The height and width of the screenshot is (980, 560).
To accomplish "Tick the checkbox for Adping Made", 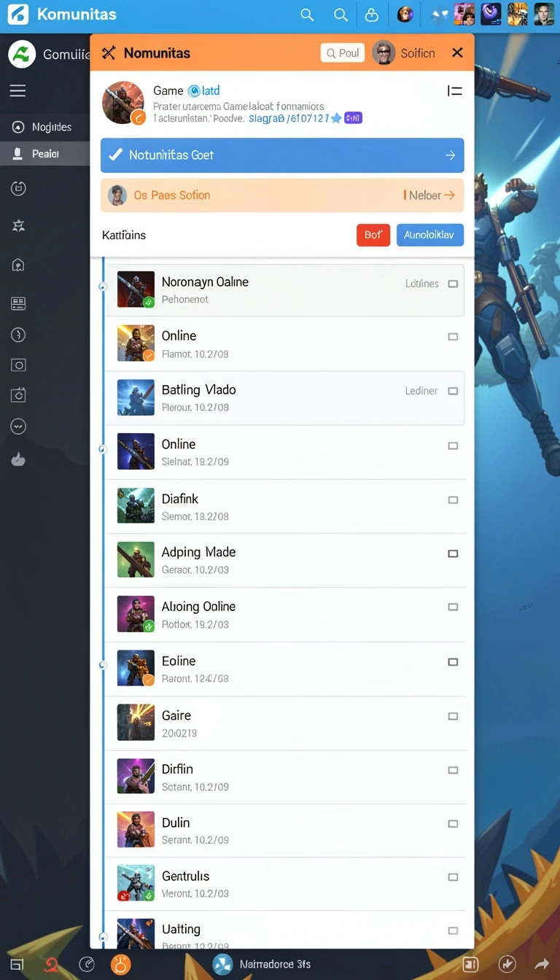I will [453, 553].
